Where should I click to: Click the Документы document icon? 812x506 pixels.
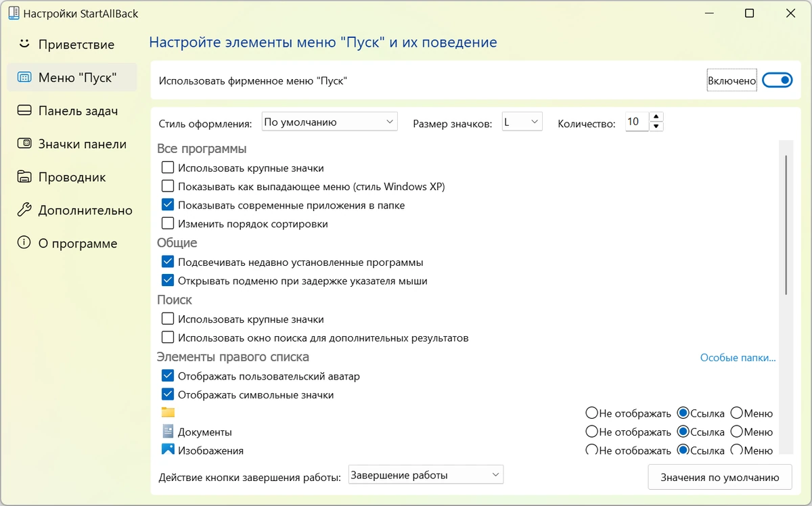coord(168,432)
